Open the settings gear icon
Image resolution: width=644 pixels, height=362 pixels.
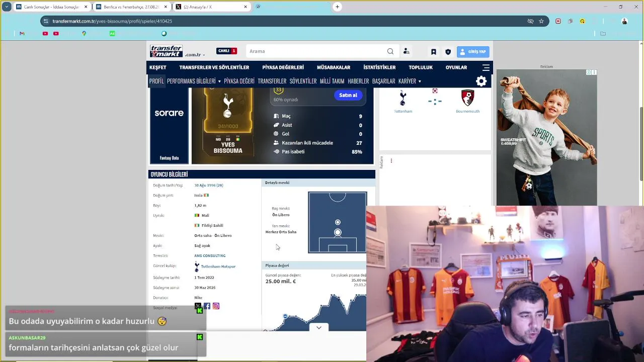point(481,81)
